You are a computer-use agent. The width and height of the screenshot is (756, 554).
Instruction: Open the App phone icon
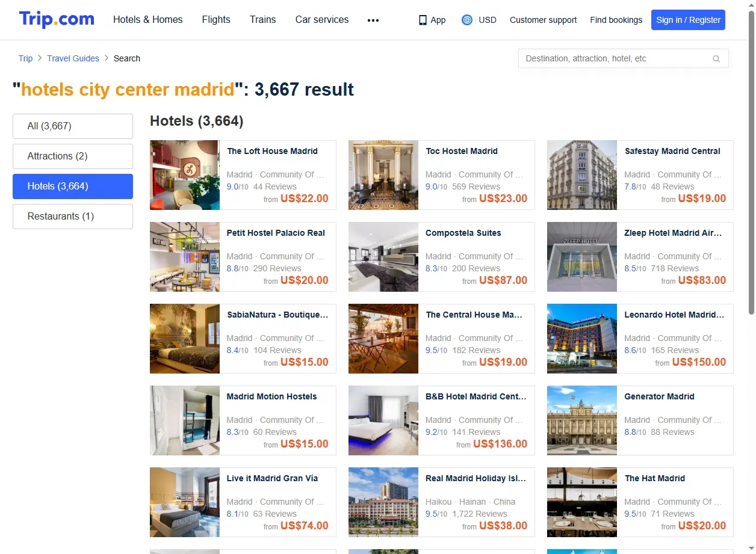(x=423, y=20)
